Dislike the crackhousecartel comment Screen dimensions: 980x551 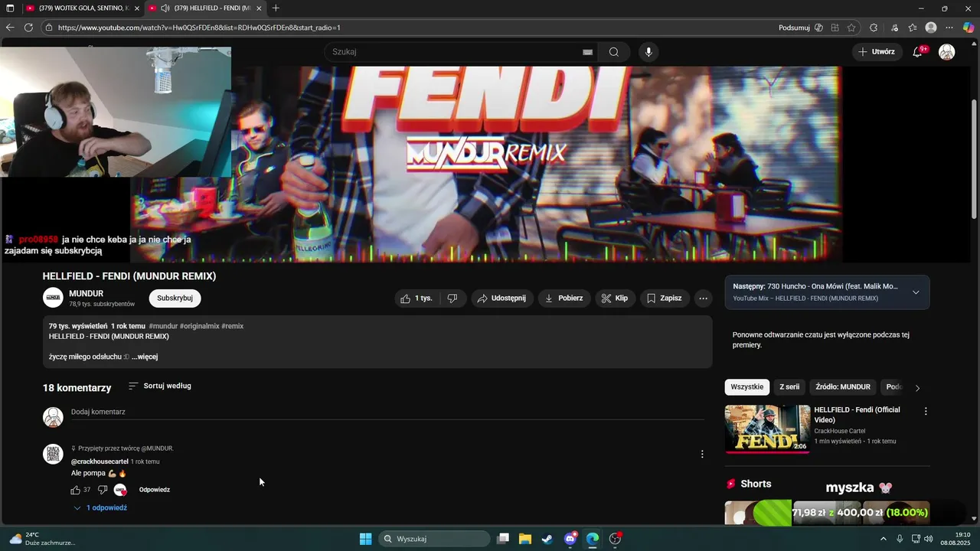tap(103, 490)
